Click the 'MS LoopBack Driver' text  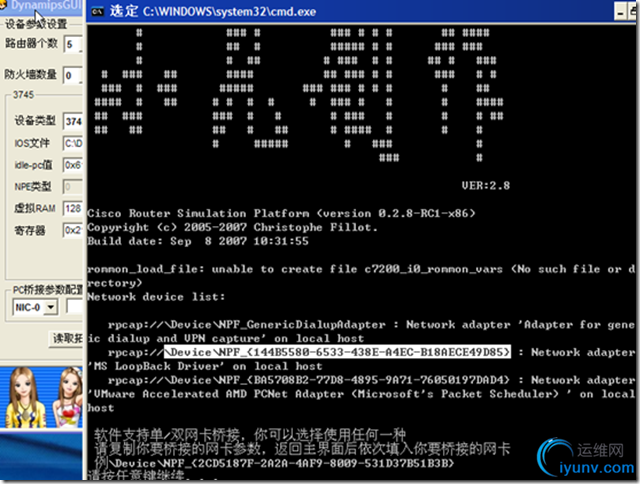[156, 366]
